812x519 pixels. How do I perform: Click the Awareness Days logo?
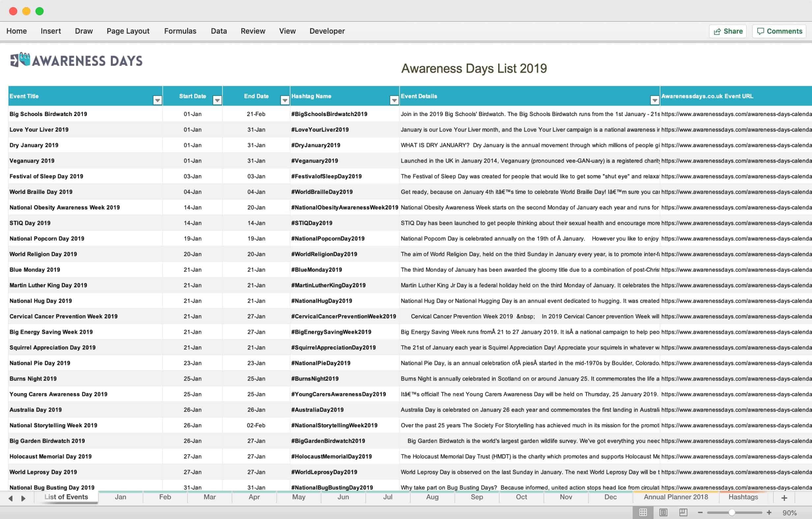pyautogui.click(x=76, y=60)
